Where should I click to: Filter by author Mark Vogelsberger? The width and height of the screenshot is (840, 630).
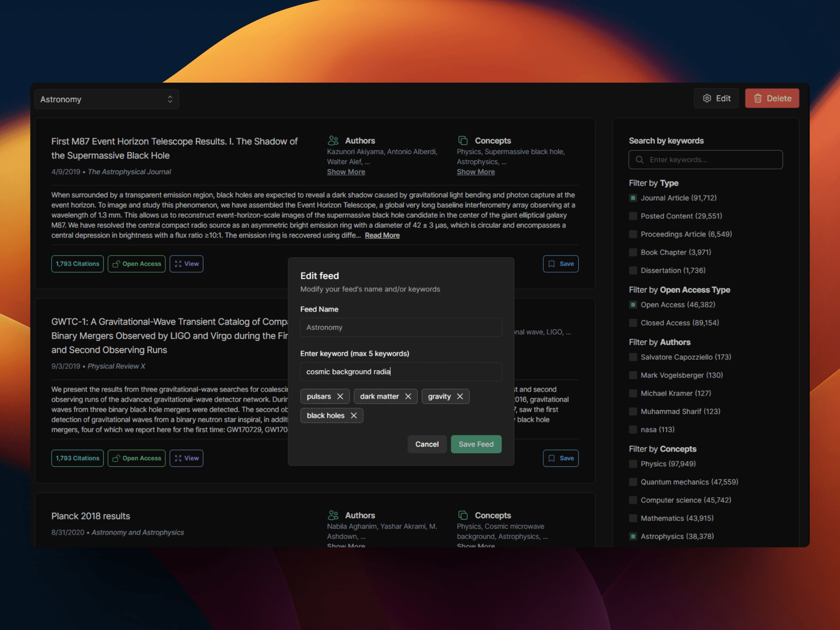[x=633, y=375]
